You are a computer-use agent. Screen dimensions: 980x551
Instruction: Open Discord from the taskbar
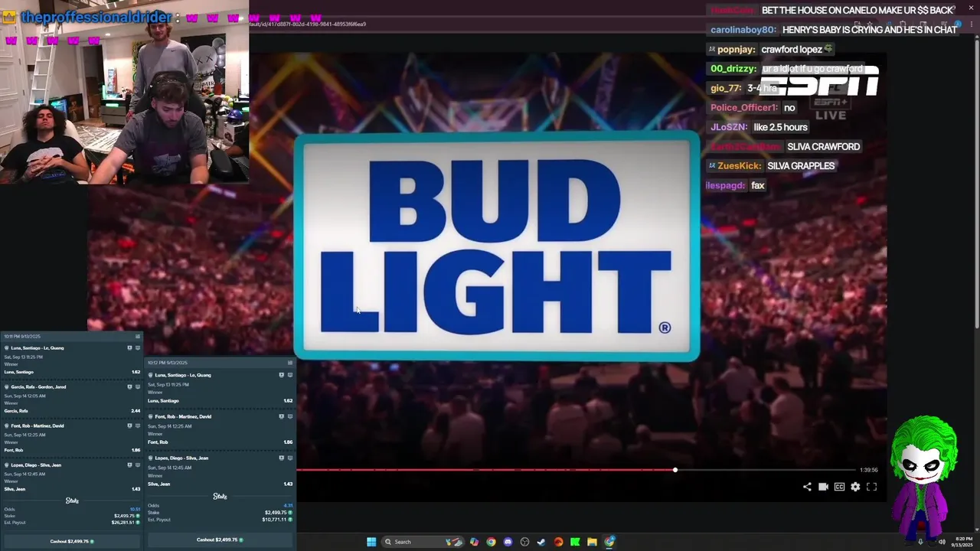coord(508,542)
